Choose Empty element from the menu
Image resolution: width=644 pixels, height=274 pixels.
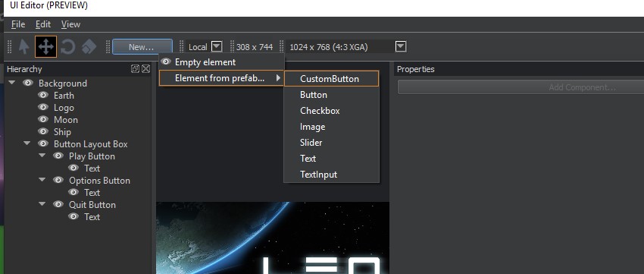coord(221,62)
